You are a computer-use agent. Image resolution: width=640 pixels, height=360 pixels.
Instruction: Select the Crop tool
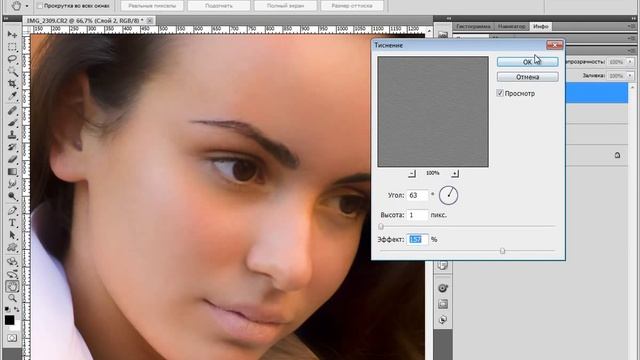12,84
